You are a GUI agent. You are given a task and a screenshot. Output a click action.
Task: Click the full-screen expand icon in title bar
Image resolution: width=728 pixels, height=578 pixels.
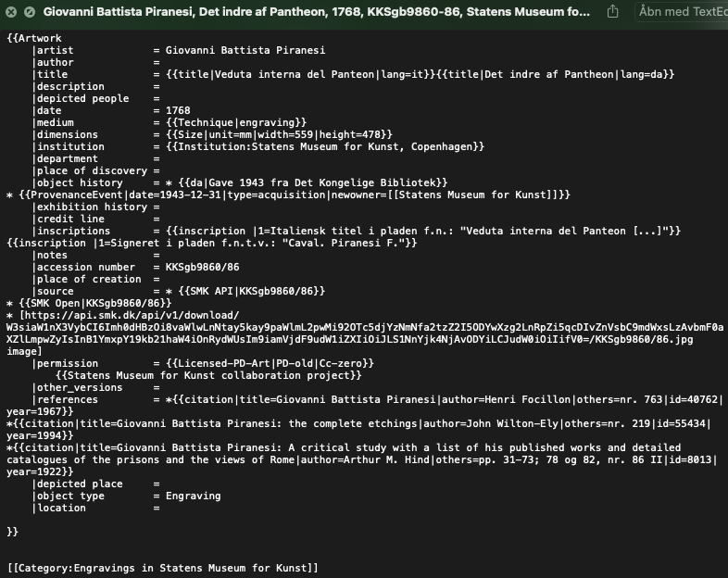(30, 12)
